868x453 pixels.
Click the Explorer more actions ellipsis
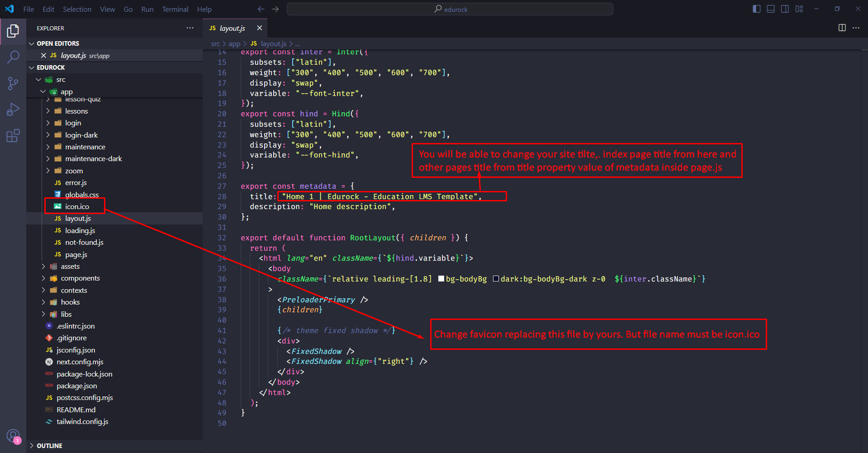coord(190,28)
